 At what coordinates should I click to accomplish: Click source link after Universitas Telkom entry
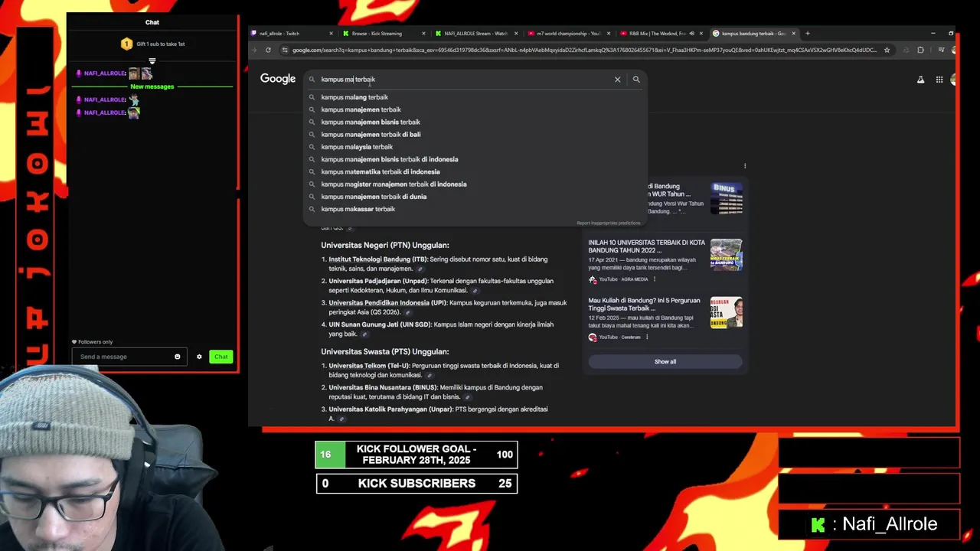429,376
